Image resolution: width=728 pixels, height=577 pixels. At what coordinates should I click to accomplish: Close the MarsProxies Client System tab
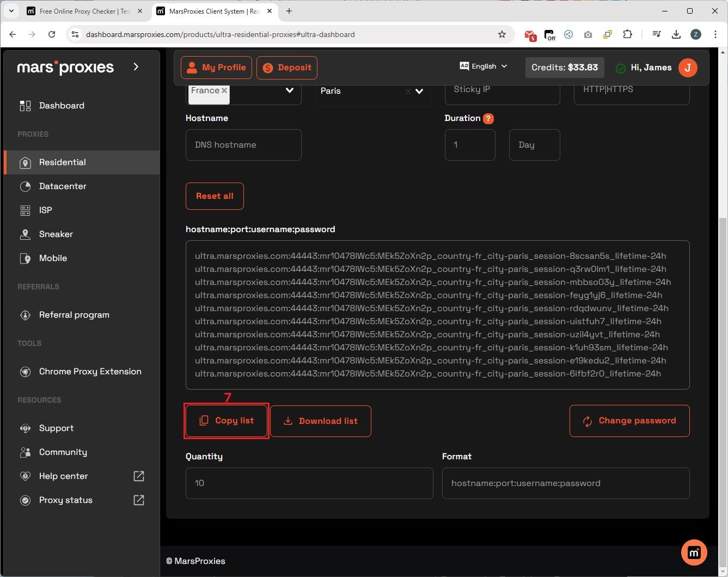click(x=269, y=11)
